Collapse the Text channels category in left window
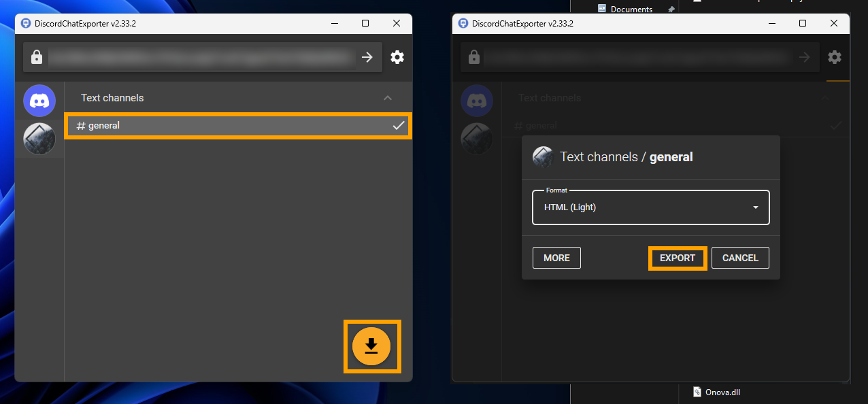This screenshot has height=404, width=868. point(388,98)
